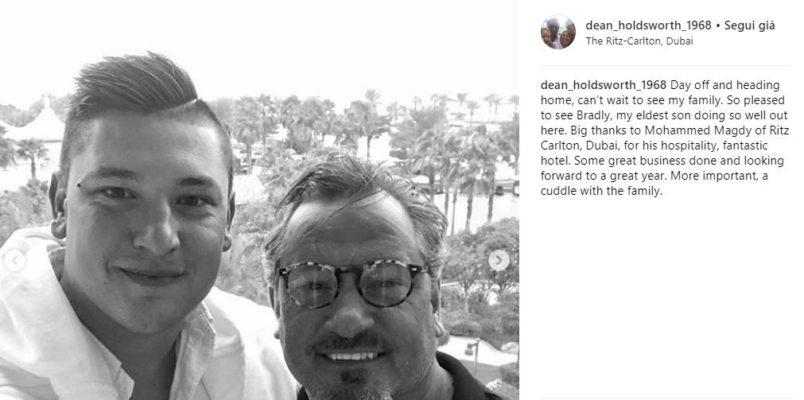
Task: Click 'fantastic' word in the caption
Action: 748,146
